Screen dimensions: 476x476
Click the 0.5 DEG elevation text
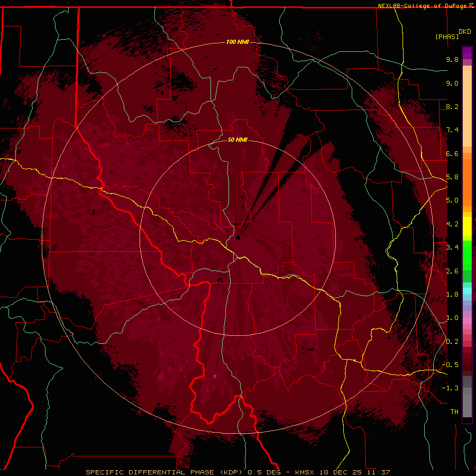click(264, 472)
